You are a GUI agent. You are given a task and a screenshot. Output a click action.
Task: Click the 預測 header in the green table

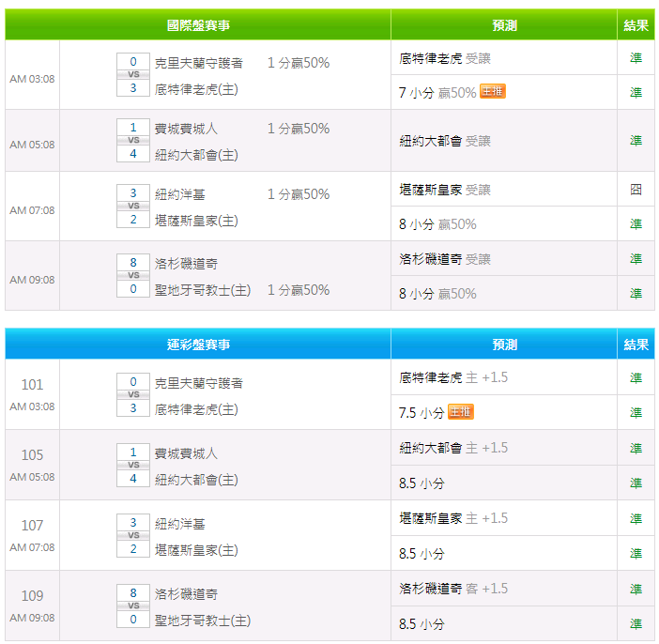coord(504,25)
